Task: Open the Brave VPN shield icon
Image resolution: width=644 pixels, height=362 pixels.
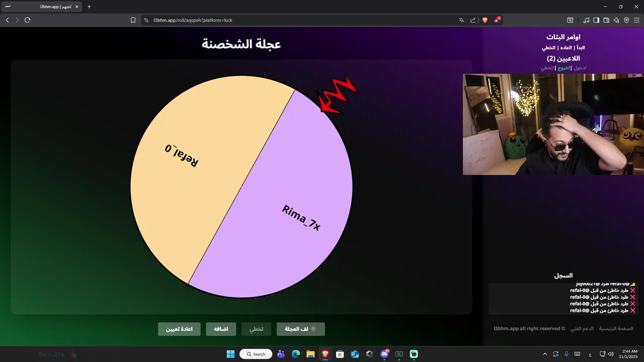Action: coord(626,20)
